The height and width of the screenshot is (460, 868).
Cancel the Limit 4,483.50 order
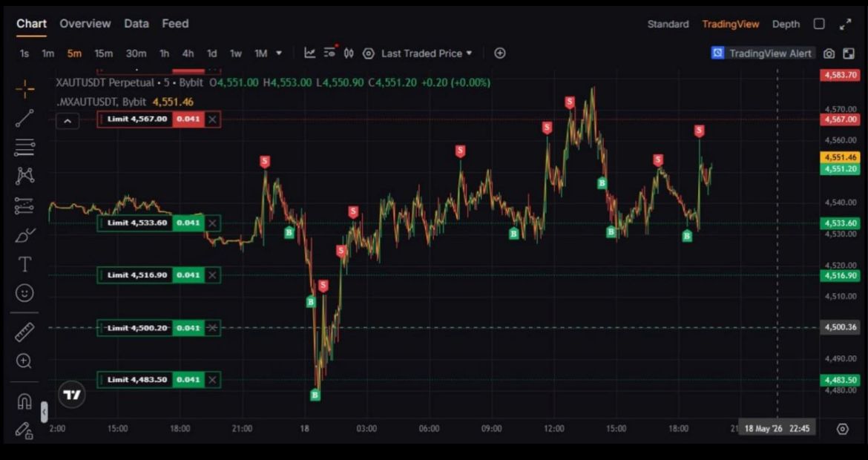tap(213, 380)
